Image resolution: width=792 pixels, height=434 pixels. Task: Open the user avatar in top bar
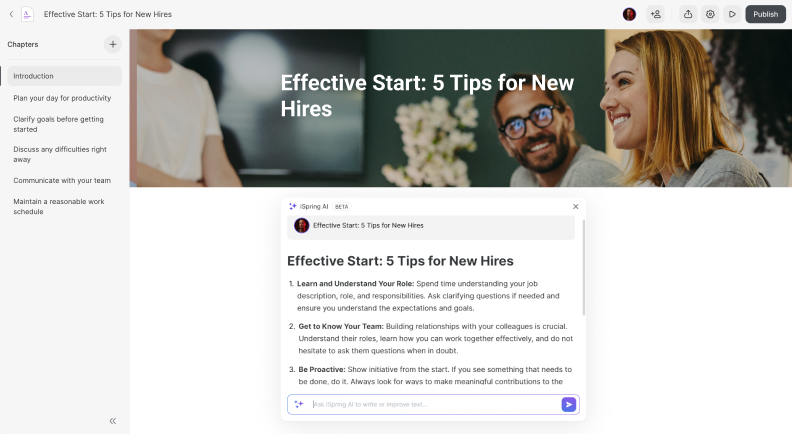[x=629, y=14]
